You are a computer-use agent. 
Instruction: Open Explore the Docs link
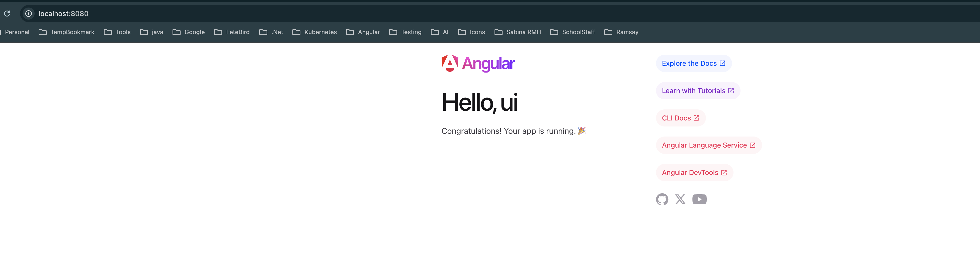tap(694, 63)
